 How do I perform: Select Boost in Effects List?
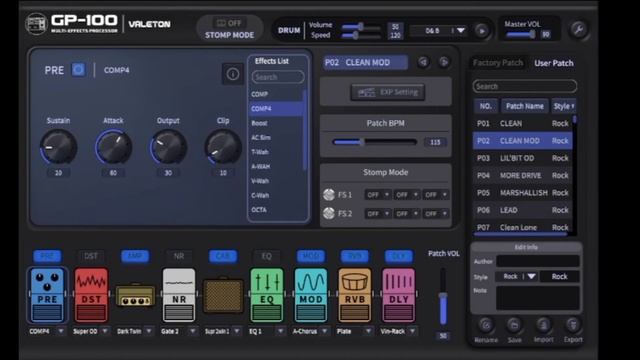click(x=276, y=123)
